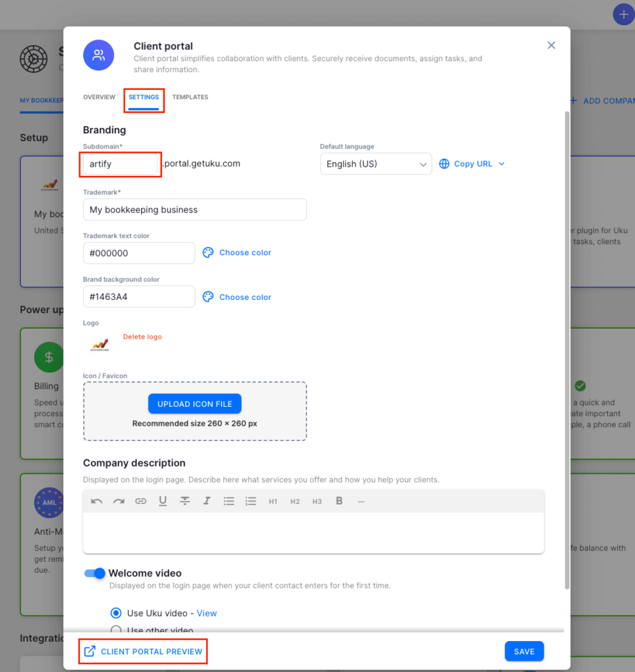Open the My Bookkeeping tab behind dialog

click(41, 100)
